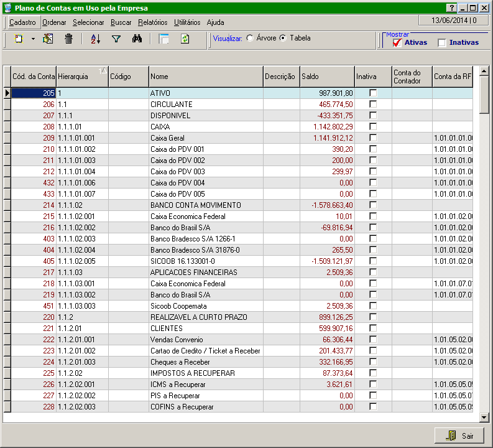
Task: Click the green refresh icon
Action: point(185,39)
